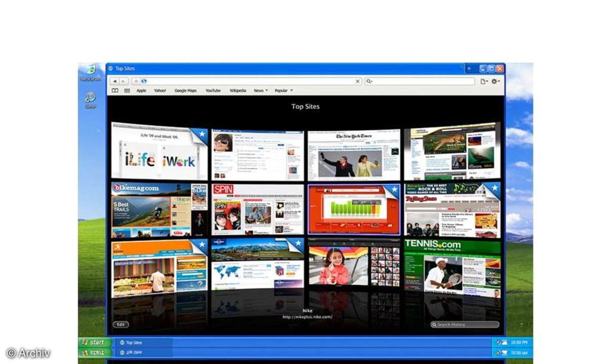Viewport: 607px width, 364px height.
Task: Clear the address bar with the X button
Action: point(358,81)
